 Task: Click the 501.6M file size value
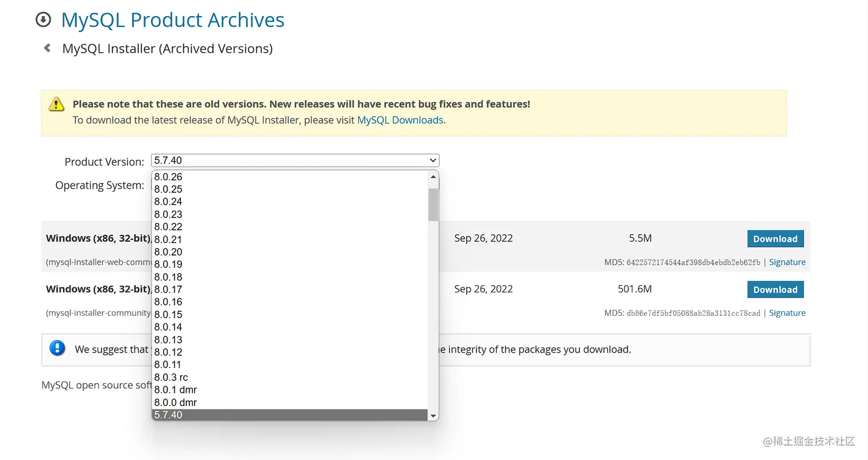(x=635, y=289)
